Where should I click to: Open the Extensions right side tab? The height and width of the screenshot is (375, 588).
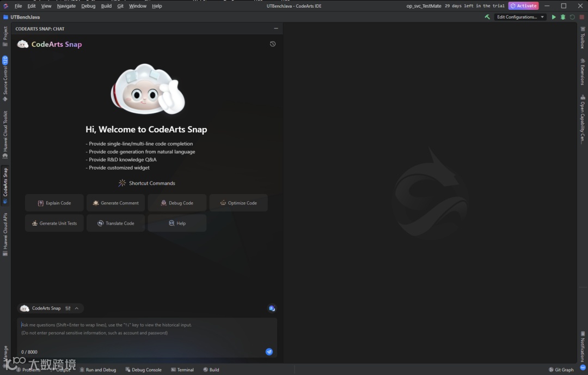coord(583,72)
